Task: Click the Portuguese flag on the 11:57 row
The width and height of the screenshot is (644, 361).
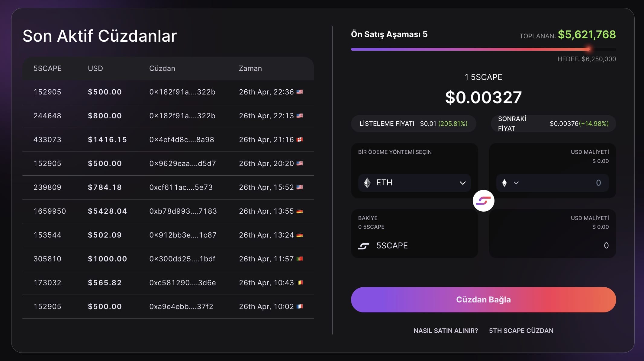Action: (300, 259)
